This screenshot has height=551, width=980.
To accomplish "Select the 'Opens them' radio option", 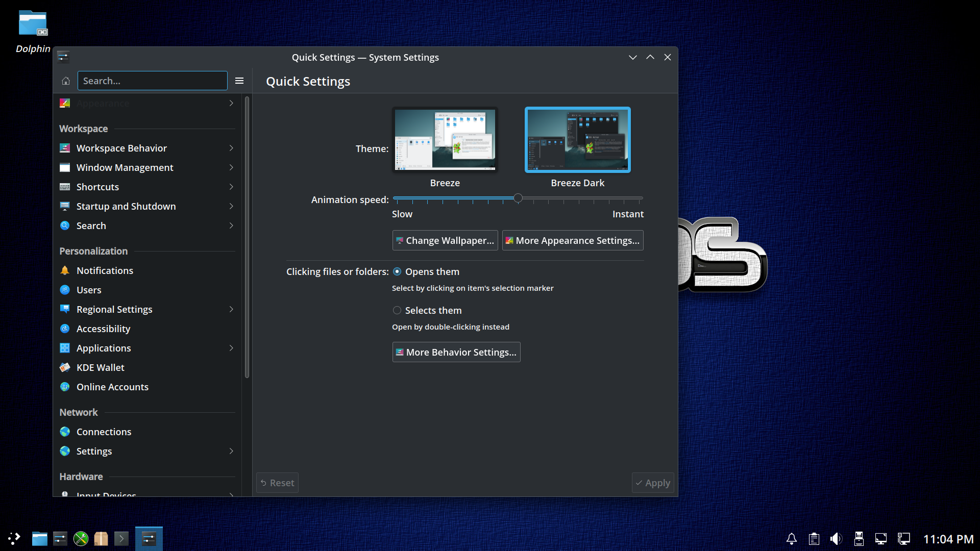I will pos(397,272).
